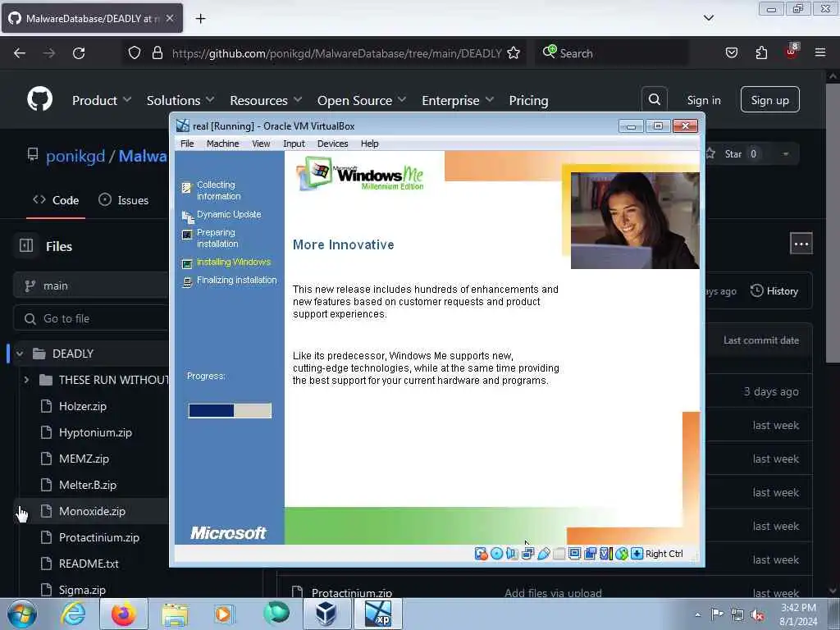Click the GitHub search magnifier button
Image resolution: width=840 pixels, height=630 pixels.
click(654, 99)
